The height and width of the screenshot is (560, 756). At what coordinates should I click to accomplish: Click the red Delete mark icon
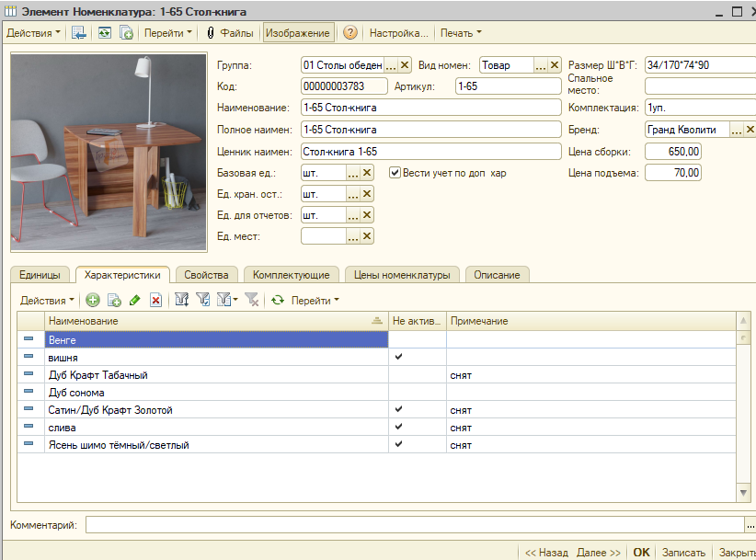(156, 300)
